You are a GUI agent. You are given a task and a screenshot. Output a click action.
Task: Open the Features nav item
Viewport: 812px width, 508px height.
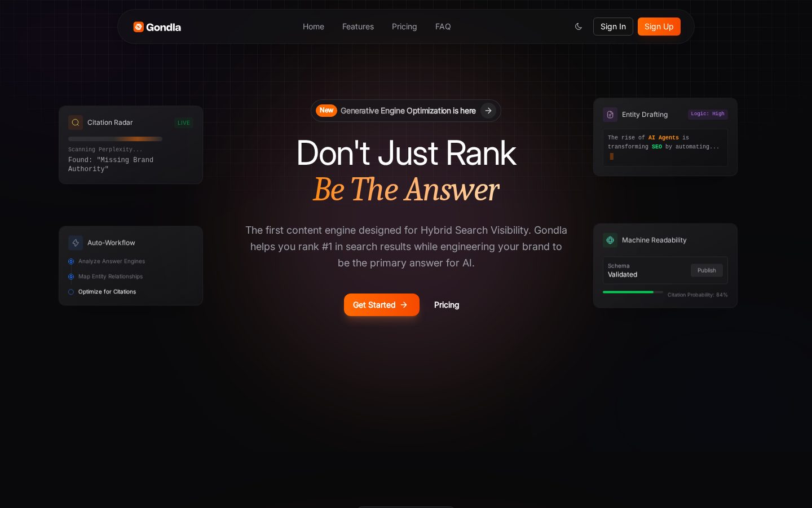(x=358, y=27)
